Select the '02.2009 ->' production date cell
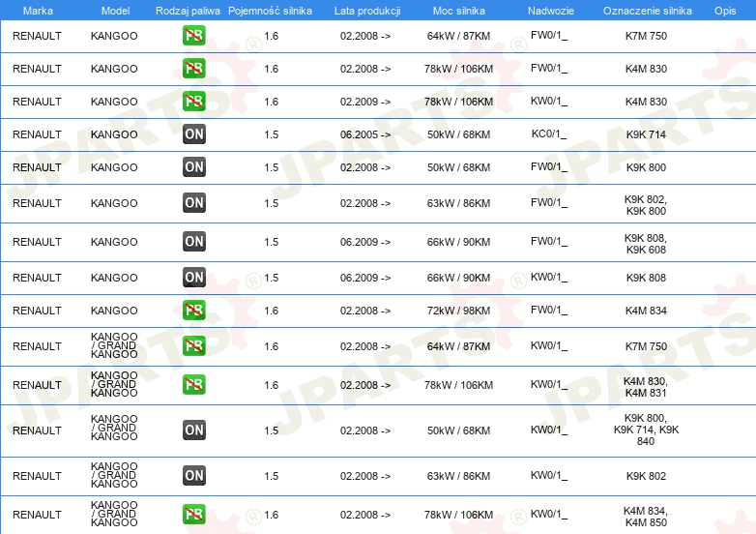This screenshot has width=756, height=534. (x=365, y=102)
